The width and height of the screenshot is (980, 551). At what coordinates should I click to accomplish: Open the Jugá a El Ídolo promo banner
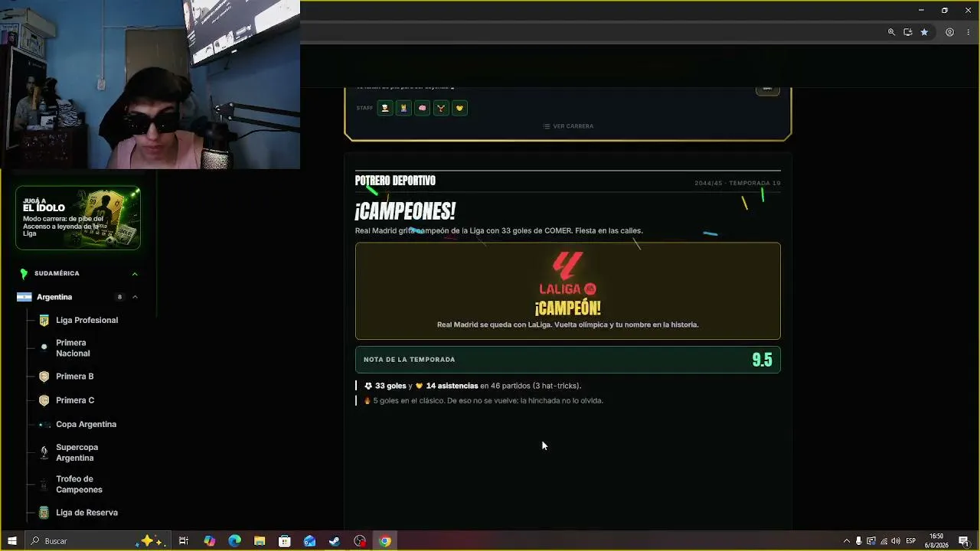78,218
